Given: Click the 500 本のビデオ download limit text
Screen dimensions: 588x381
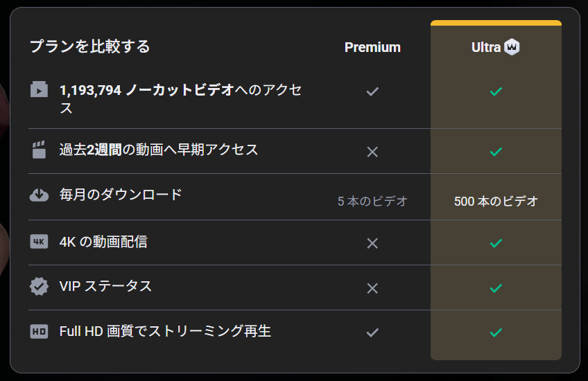Looking at the screenshot, I should [496, 202].
